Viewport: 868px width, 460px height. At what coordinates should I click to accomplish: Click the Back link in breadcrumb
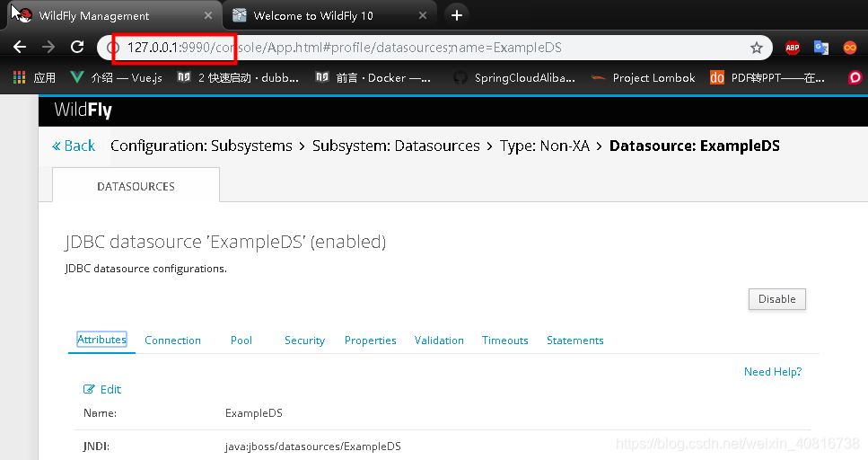pyautogui.click(x=74, y=146)
